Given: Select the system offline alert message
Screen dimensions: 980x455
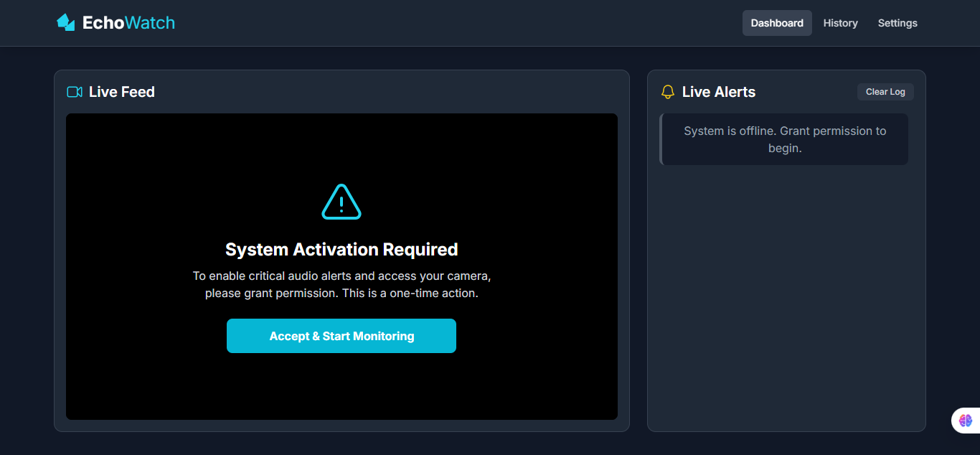Looking at the screenshot, I should 785,139.
